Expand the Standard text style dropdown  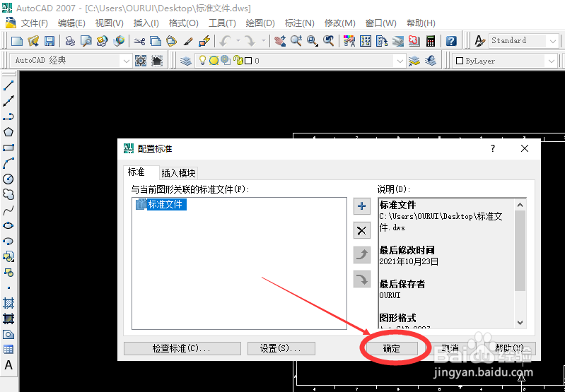(553, 41)
